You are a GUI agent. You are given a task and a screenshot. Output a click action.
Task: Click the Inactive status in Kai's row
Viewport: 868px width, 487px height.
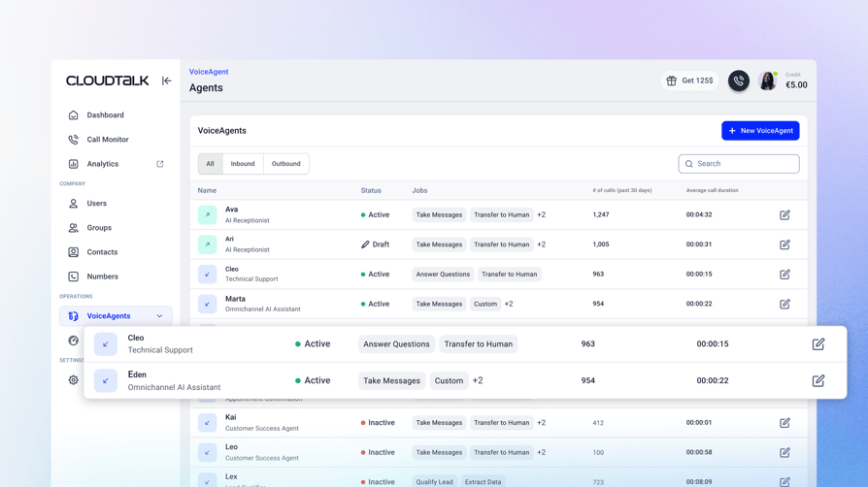[378, 423]
